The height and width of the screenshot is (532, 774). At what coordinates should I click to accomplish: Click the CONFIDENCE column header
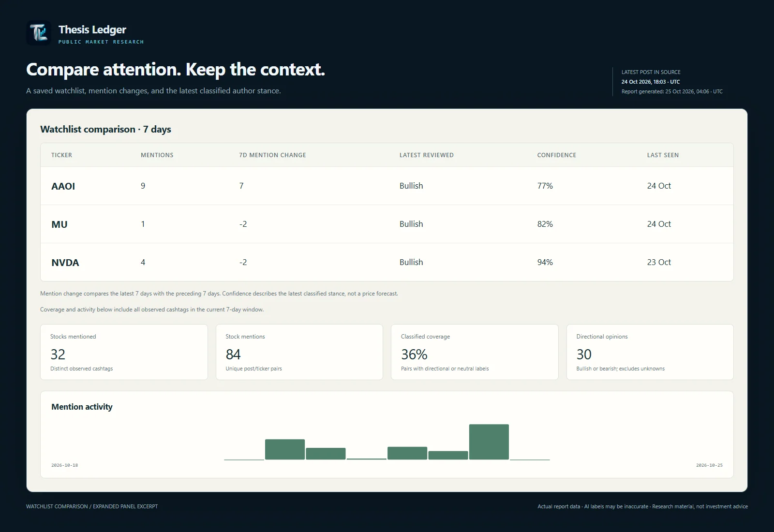click(x=556, y=155)
